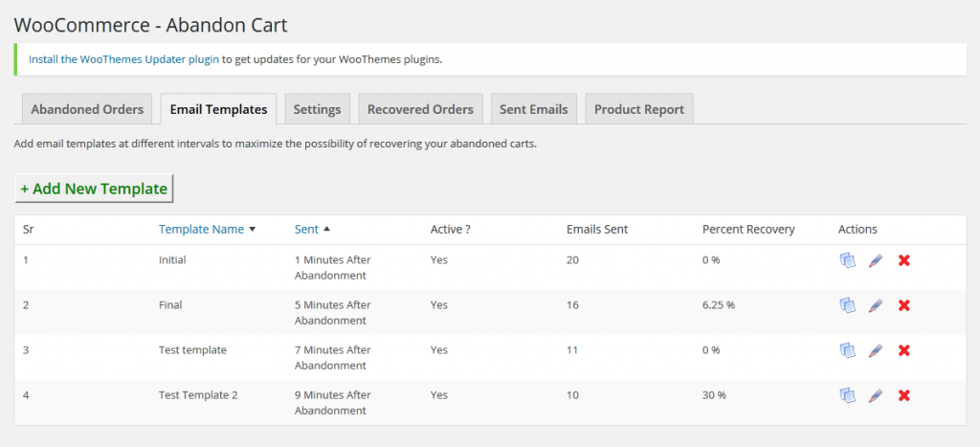Image resolution: width=980 pixels, height=447 pixels.
Task: Duplicate Test Template 2
Action: [x=847, y=395]
